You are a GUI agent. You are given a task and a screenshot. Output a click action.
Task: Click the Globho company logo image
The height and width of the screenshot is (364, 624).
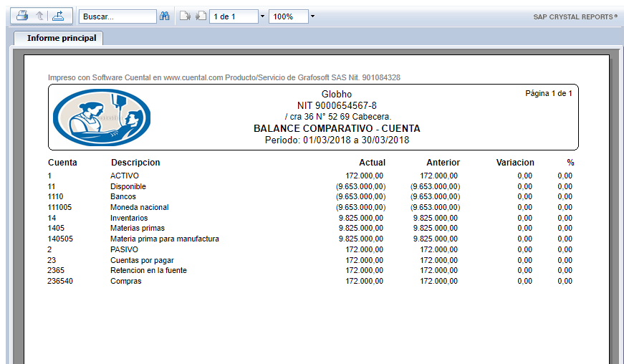(x=102, y=116)
